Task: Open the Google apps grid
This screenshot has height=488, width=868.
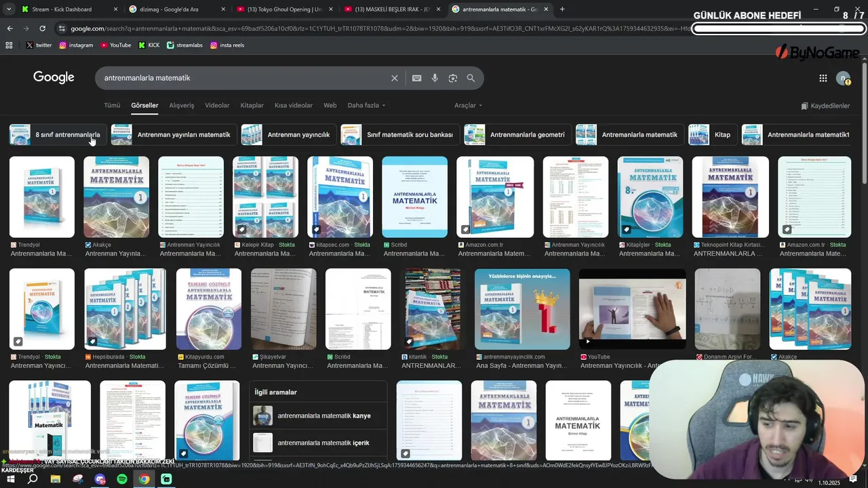Action: tap(823, 78)
